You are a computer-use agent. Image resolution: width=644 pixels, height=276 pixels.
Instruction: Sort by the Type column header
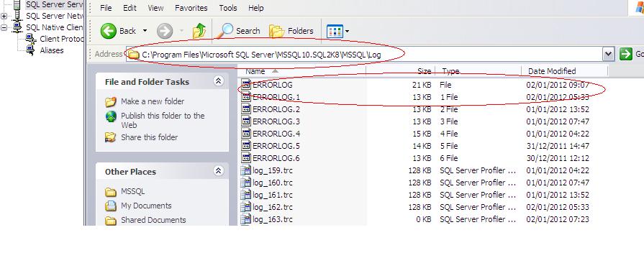(479, 71)
